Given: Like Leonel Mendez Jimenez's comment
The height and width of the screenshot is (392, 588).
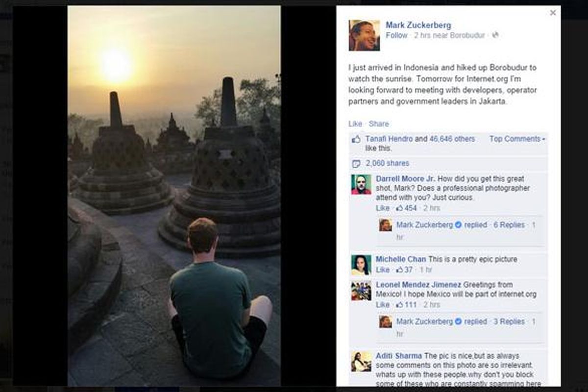Looking at the screenshot, I should coord(382,305).
